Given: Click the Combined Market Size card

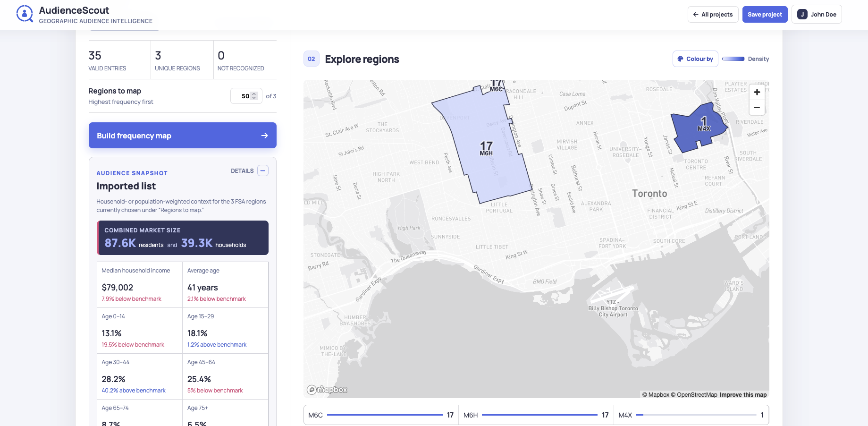Looking at the screenshot, I should (183, 238).
